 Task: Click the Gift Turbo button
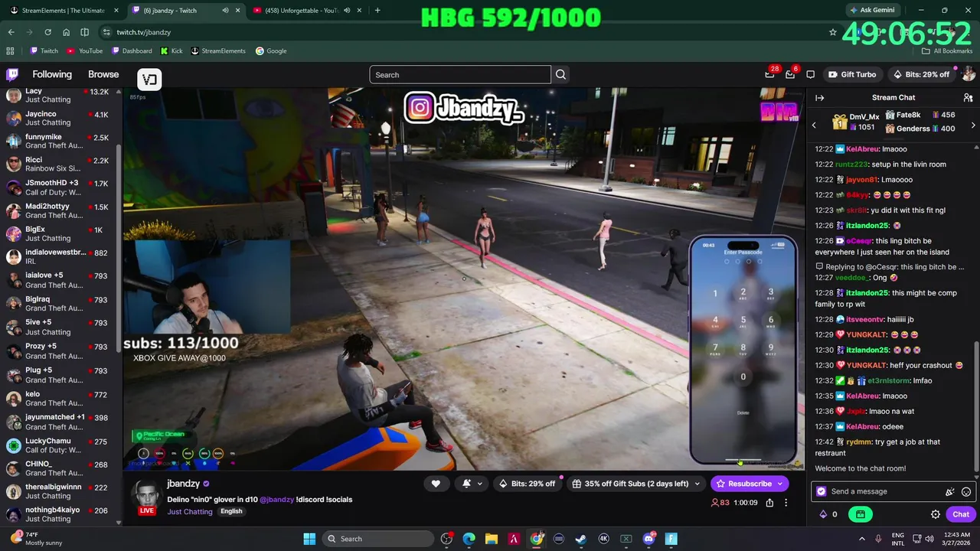tap(852, 74)
